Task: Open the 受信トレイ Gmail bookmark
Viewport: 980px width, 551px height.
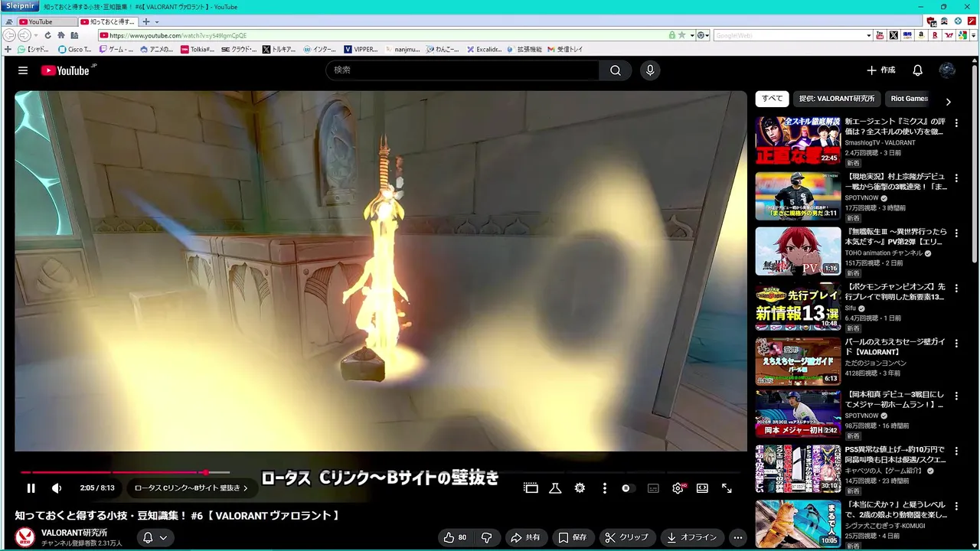Action: pos(565,49)
